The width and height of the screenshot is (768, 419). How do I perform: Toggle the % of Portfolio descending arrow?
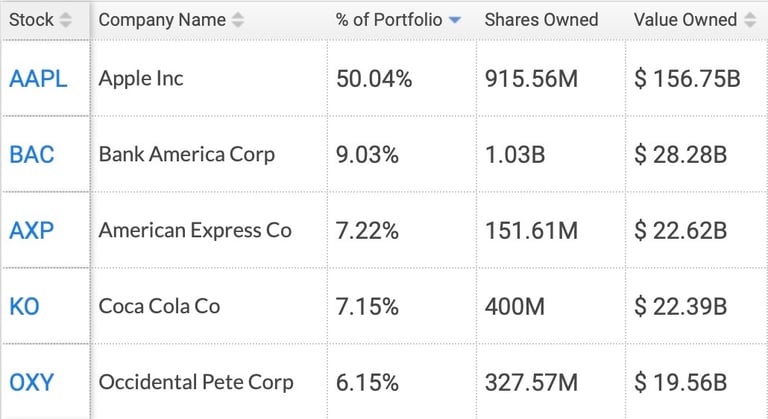(x=456, y=20)
